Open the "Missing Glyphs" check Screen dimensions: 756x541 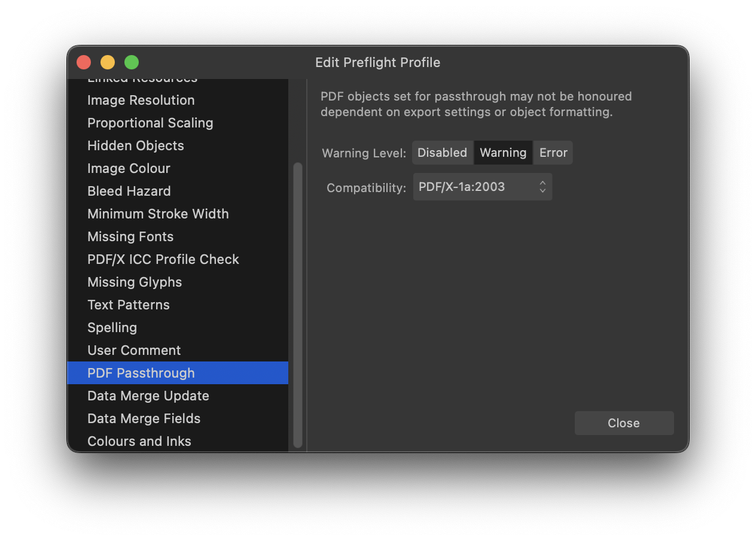coord(135,282)
